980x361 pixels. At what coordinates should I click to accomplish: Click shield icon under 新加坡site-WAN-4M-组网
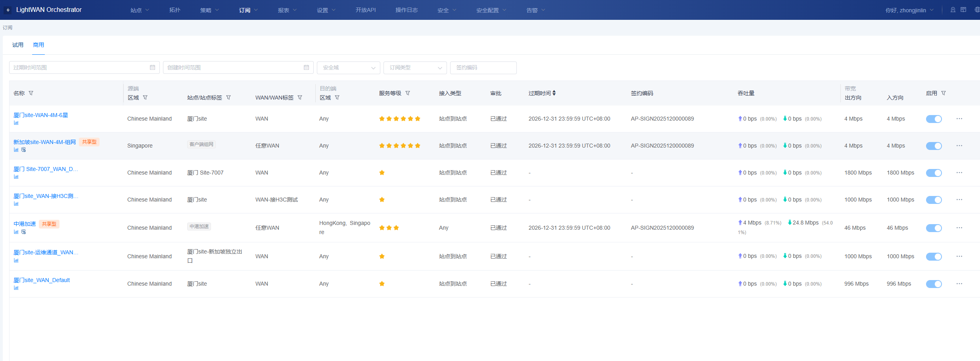pos(24,150)
